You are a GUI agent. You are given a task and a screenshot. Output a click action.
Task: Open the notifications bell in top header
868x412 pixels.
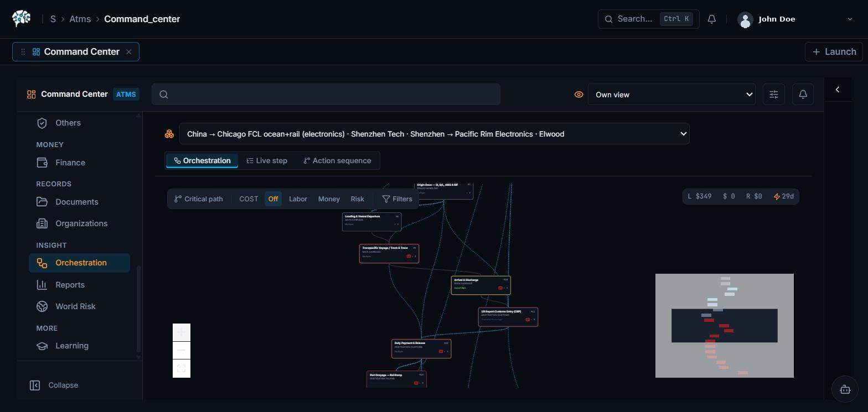[x=712, y=19]
